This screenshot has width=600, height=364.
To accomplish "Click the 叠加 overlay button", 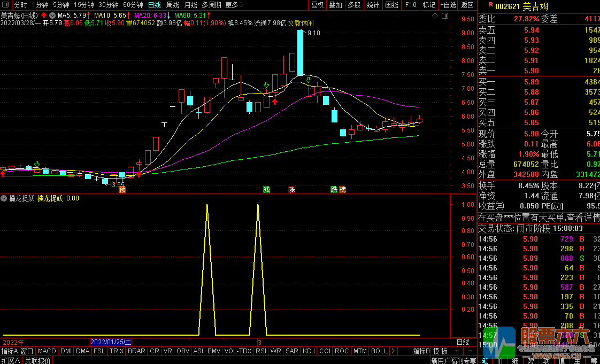I will 336,5.
